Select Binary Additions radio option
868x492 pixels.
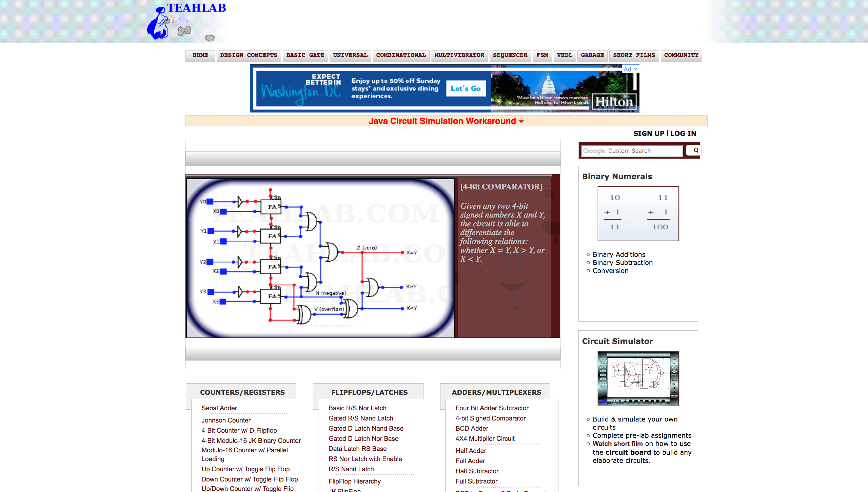pyautogui.click(x=588, y=254)
